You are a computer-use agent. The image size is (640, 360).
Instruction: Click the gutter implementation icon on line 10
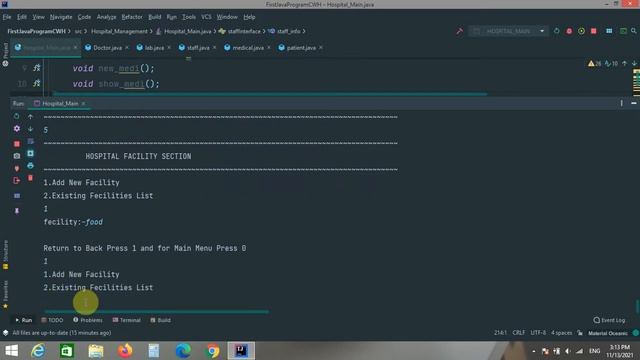coord(37,83)
